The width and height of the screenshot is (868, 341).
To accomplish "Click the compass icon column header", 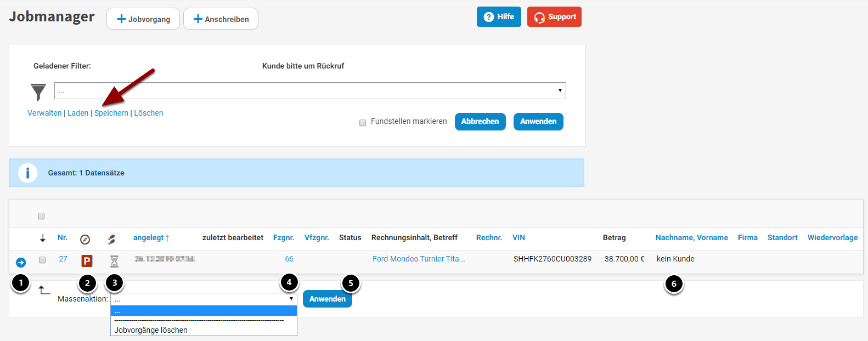I will 85,240.
